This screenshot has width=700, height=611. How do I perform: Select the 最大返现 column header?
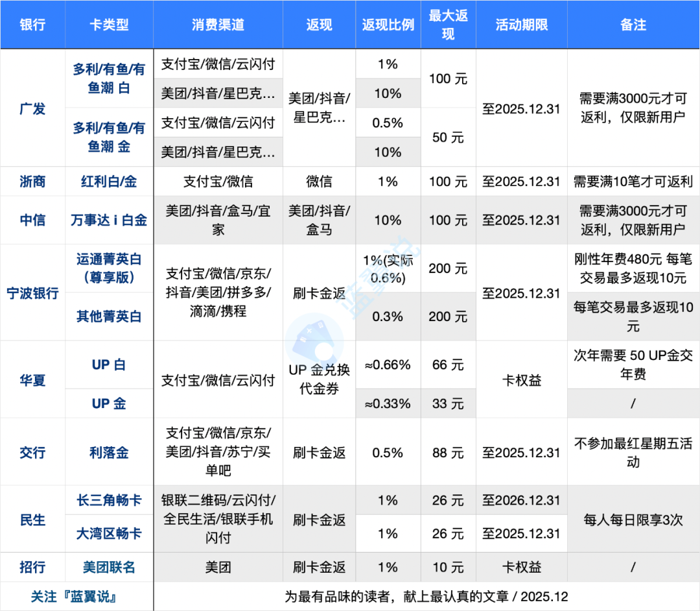pyautogui.click(x=448, y=24)
